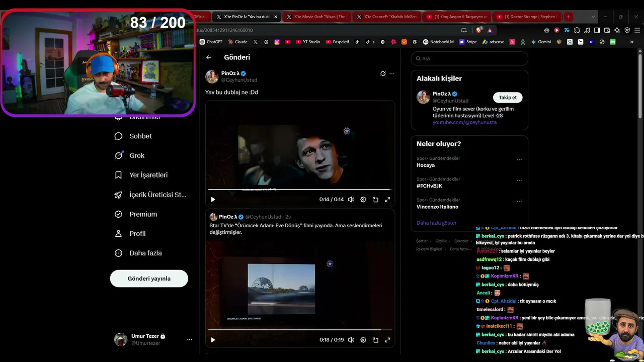This screenshot has width=644, height=362.
Task: Play the quoted Star TV video
Action: tap(213, 340)
